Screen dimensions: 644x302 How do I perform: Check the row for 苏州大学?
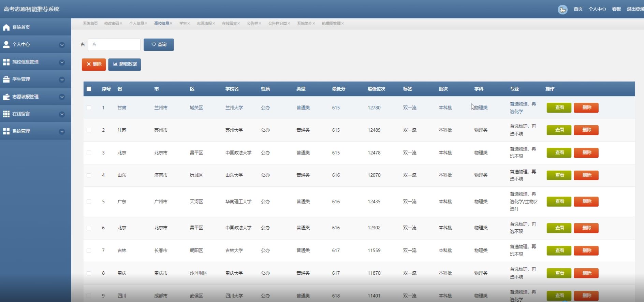[89, 130]
